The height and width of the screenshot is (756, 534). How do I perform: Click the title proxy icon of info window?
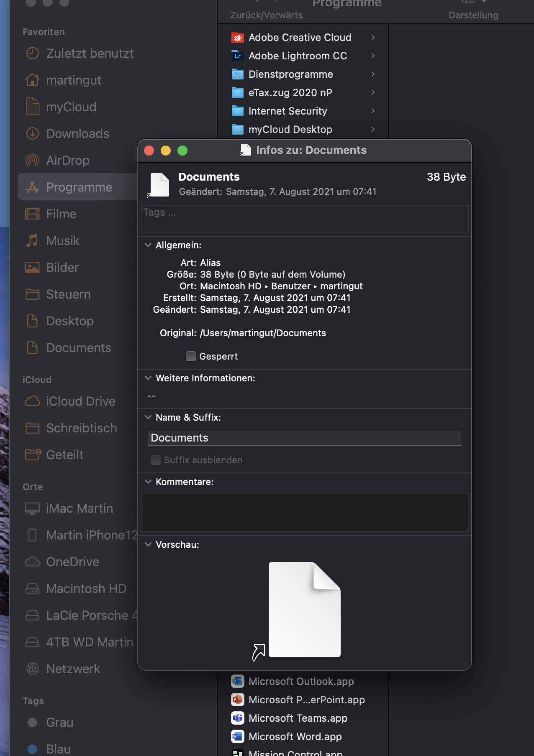(245, 150)
